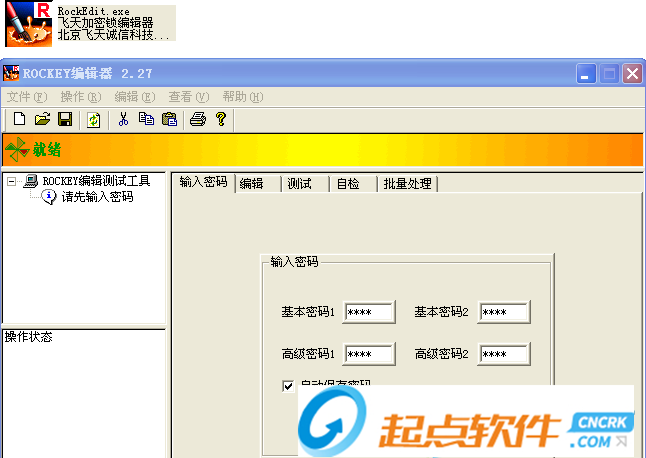Click the ROCKEY title bar app icon
The image size is (646, 458).
coord(11,73)
